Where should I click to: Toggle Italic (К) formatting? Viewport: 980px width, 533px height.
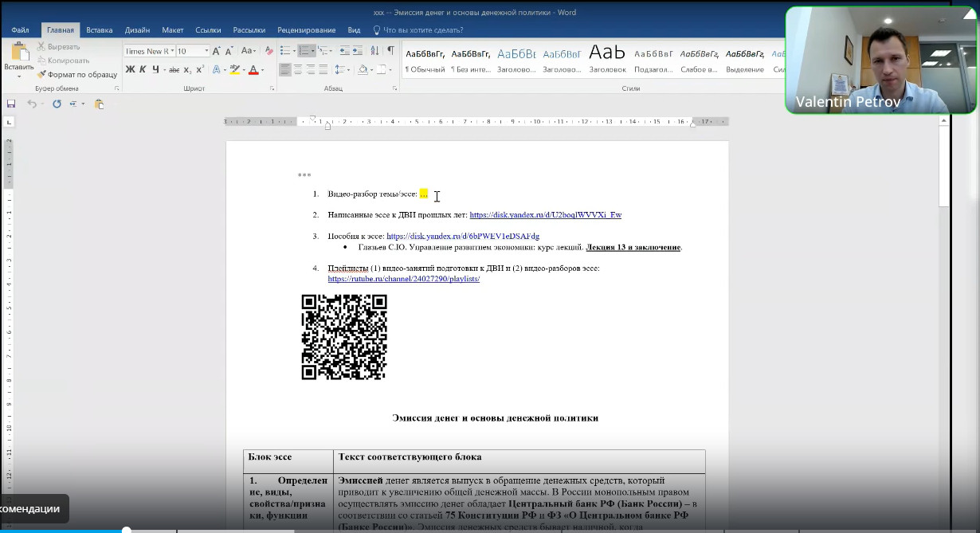[143, 70]
